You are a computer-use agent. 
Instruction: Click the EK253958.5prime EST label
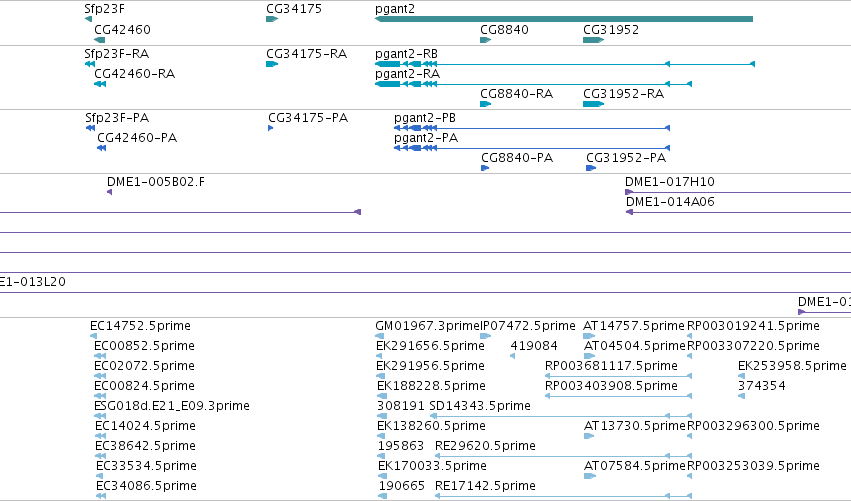[x=792, y=366]
